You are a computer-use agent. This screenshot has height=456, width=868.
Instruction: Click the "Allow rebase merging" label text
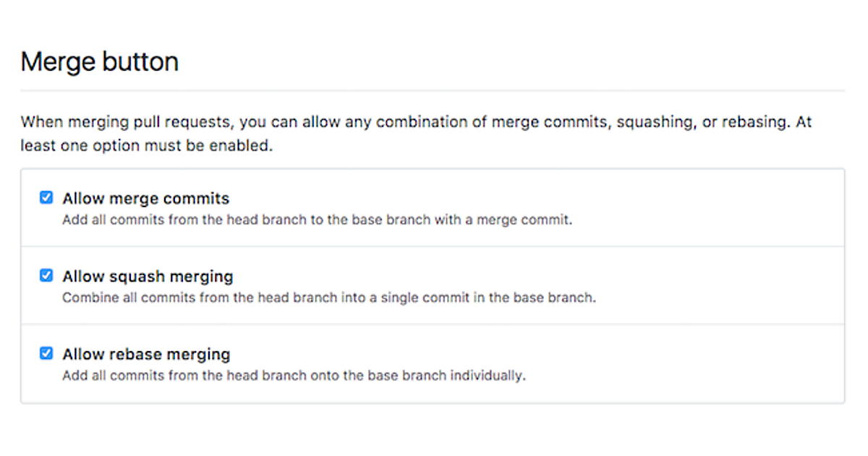146,355
